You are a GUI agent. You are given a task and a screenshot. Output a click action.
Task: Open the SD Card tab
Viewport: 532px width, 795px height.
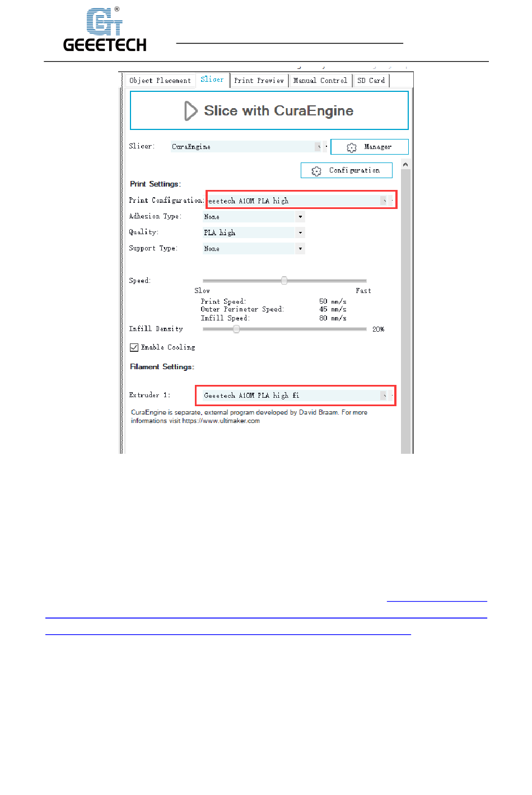point(371,81)
